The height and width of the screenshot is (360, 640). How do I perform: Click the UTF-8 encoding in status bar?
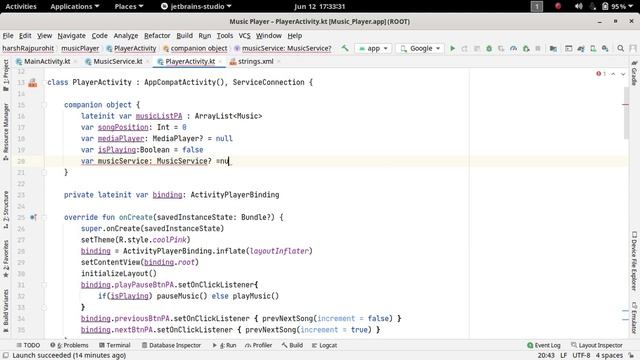pyautogui.click(x=581, y=356)
